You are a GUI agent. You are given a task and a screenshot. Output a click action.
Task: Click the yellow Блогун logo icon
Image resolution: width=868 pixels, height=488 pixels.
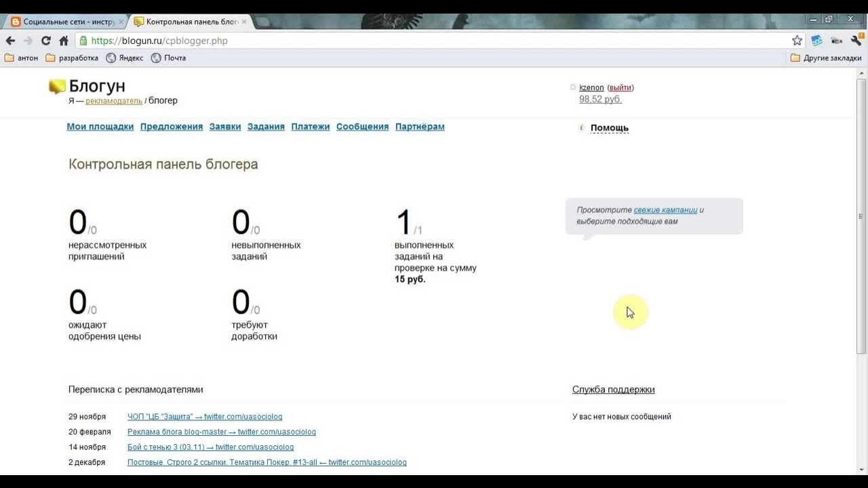pyautogui.click(x=57, y=87)
